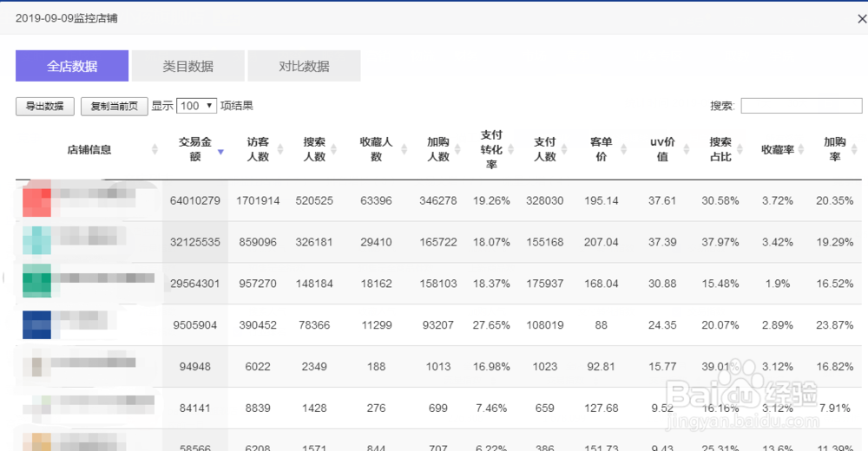Sort by 加购人数 column arrows
The image size is (868, 451).
coord(457,149)
